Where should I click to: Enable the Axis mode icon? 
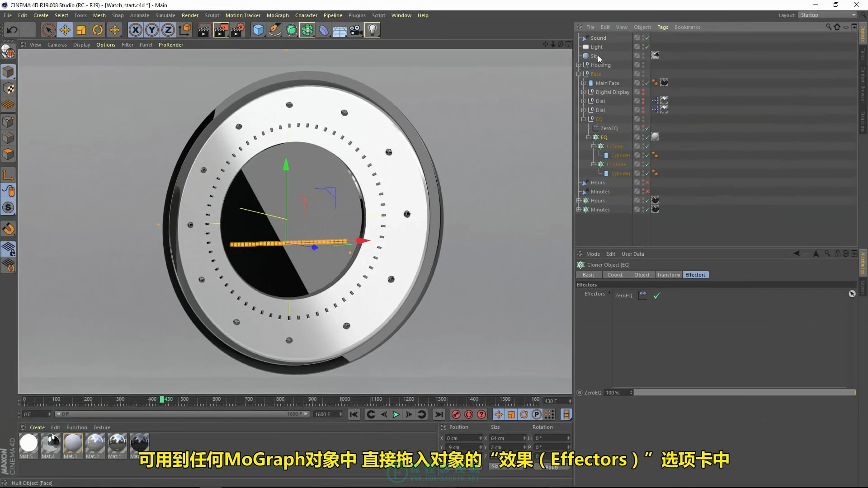pyautogui.click(x=8, y=175)
